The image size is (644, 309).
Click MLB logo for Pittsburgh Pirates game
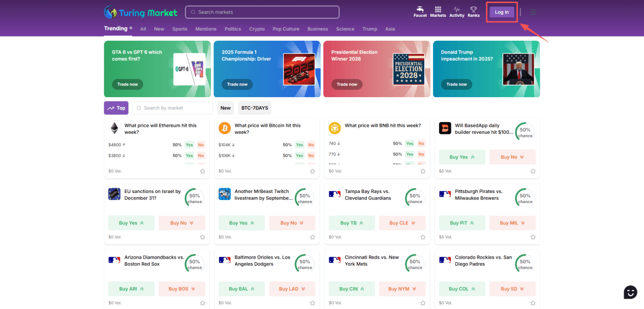coord(445,194)
